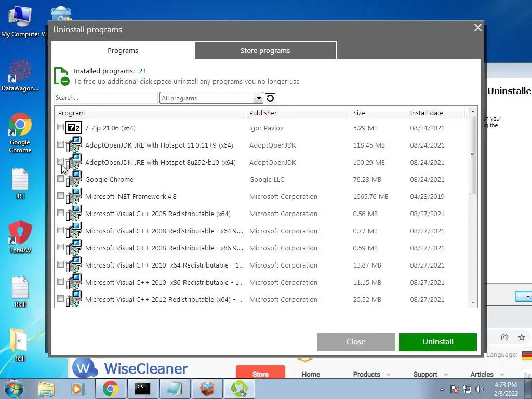532x399 pixels.
Task: Click the program list scrollbar thumb
Action: [x=472, y=155]
